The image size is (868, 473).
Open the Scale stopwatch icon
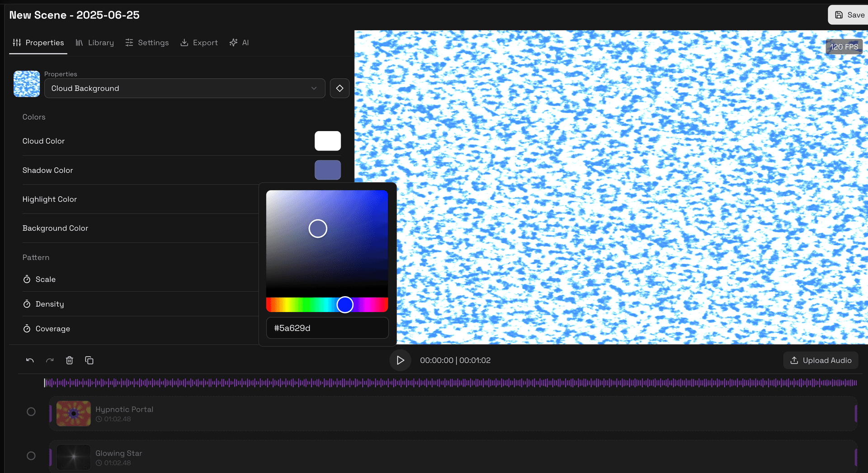[27, 279]
